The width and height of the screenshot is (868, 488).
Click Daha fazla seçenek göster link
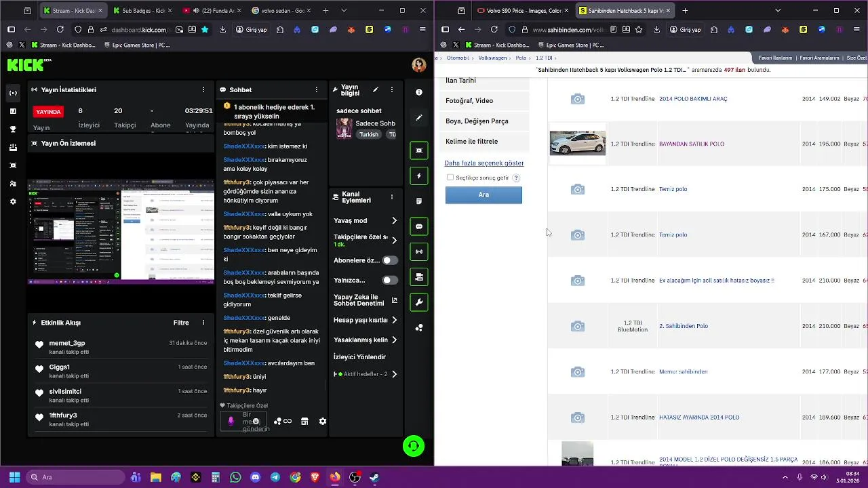[x=484, y=163]
